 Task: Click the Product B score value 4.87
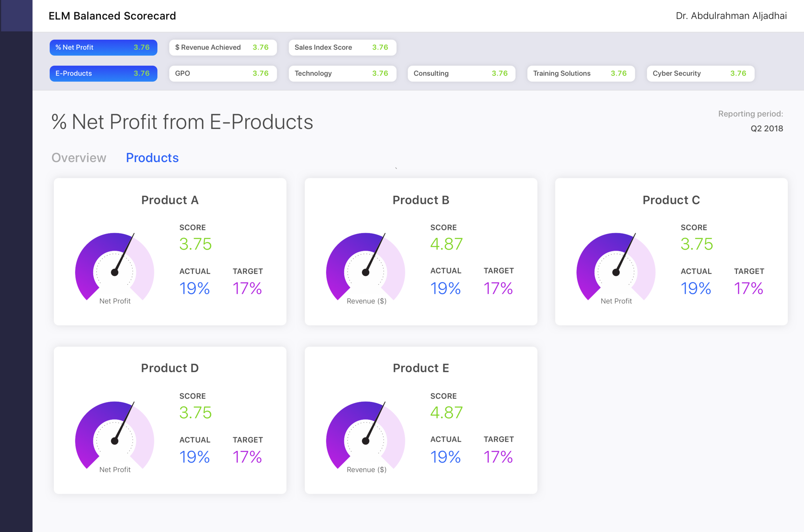point(446,243)
